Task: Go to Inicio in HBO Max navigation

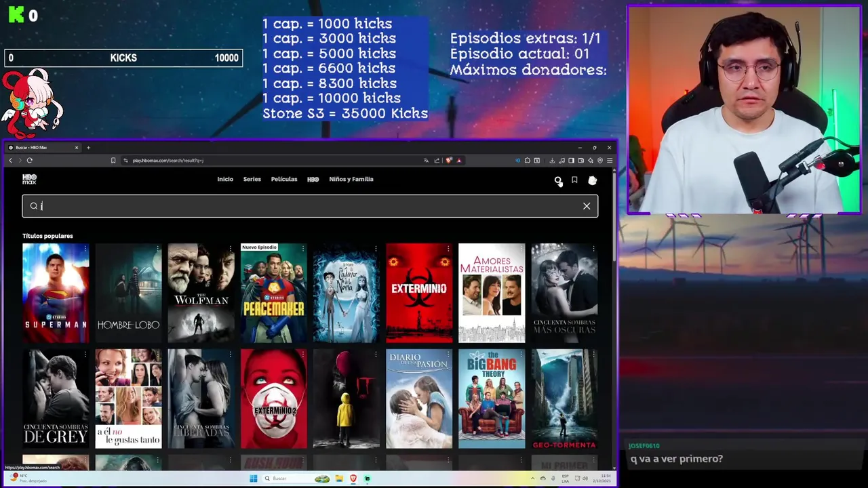Action: point(225,180)
